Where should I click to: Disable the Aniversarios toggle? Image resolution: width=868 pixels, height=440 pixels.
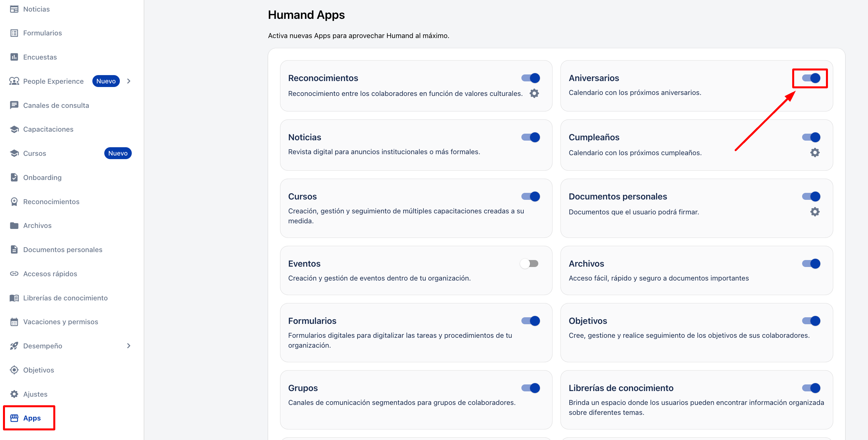[810, 78]
